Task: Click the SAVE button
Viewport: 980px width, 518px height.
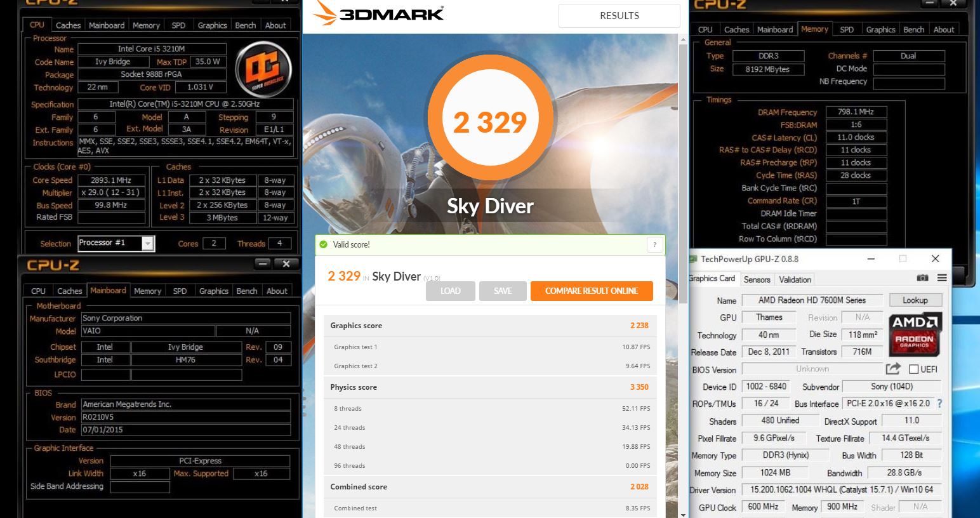Action: (x=503, y=291)
